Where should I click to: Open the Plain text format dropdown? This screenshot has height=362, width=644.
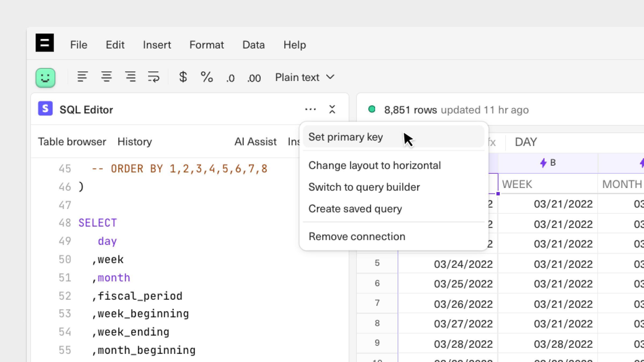[x=305, y=77]
